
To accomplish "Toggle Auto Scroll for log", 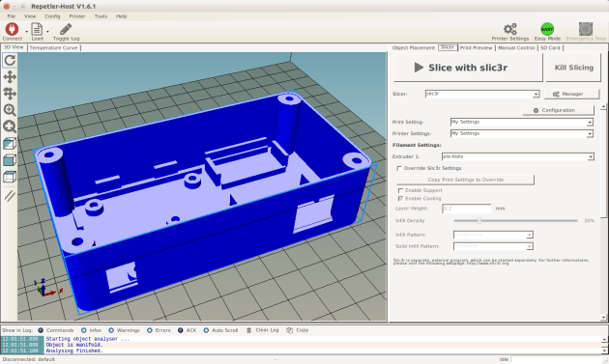I will click(220, 330).
